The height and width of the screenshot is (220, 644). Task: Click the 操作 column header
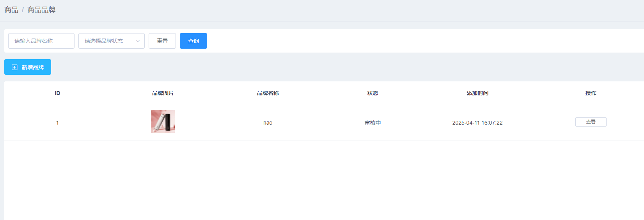[591, 93]
